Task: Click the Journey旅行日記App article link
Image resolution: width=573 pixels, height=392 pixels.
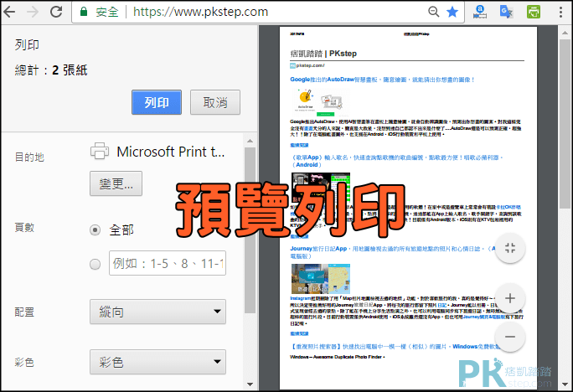Action: click(x=393, y=252)
